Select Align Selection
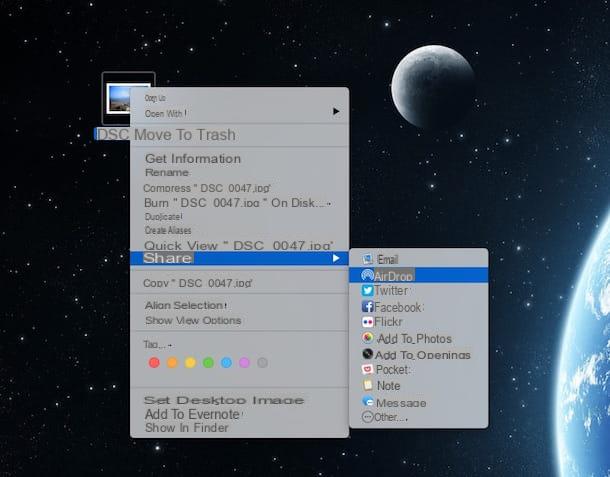610x477 pixels. coord(186,305)
